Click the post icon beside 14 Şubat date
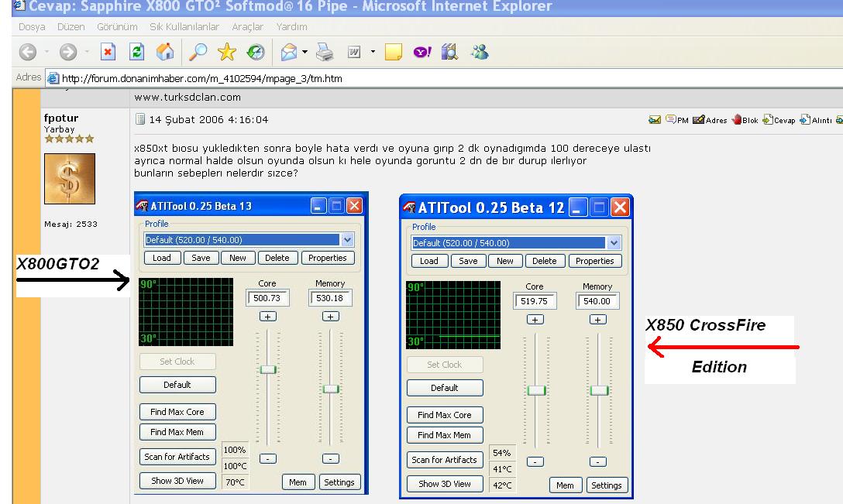This screenshot has height=504, width=843. pos(140,119)
